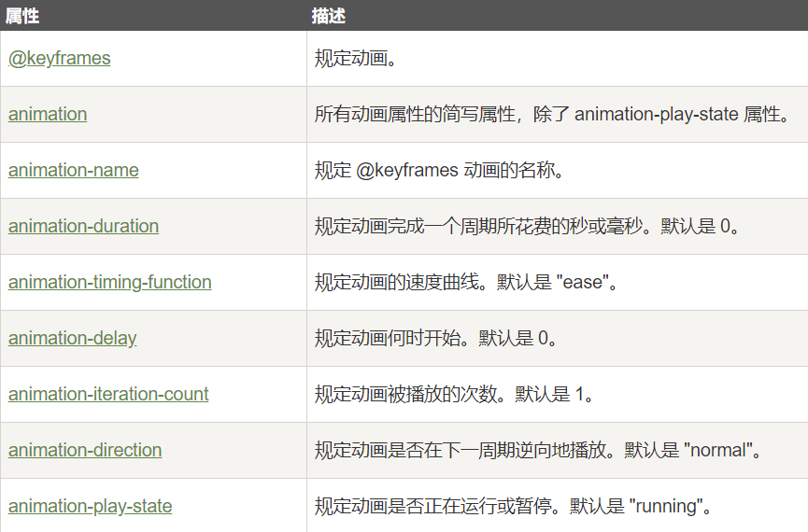The height and width of the screenshot is (532, 808).
Task: Click the description mentioning "running" default
Action: pos(513,506)
